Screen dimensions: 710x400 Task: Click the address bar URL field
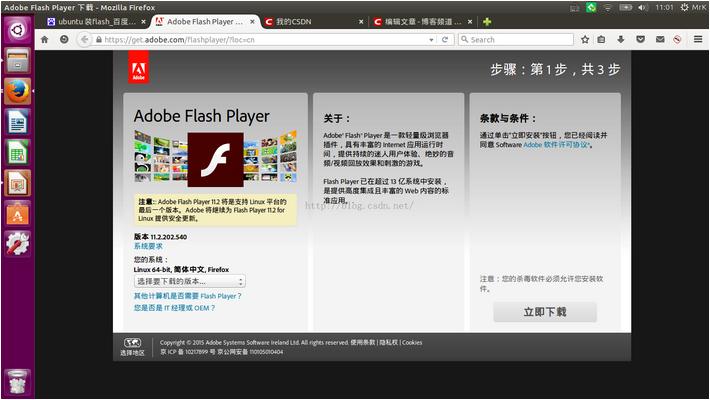263,40
